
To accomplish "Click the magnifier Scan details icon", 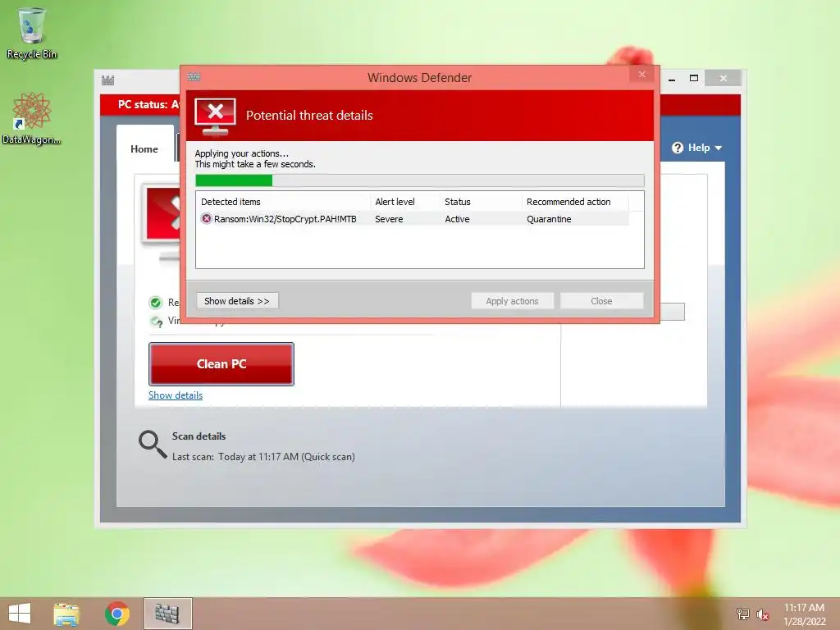I will tap(153, 445).
